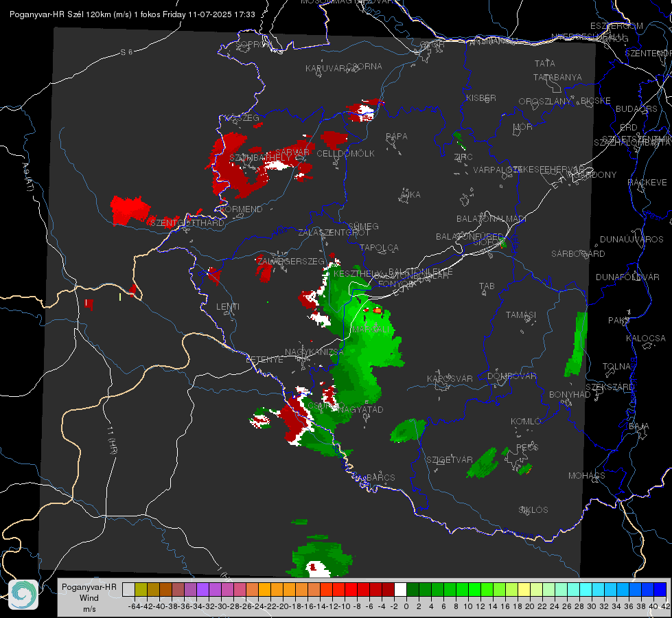This screenshot has width=672, height=618.
Task: Click the DOMBOVAR city label
Action: 511,376
